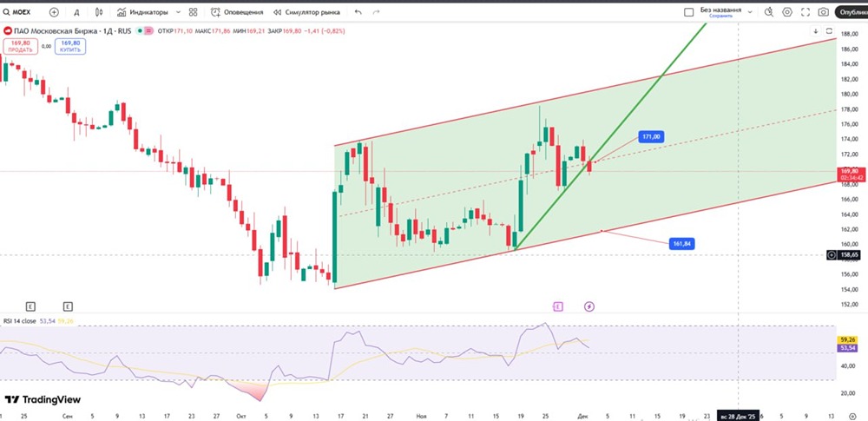868x421 pixels.
Task: Open the Индикаторы menu
Action: 143,11
